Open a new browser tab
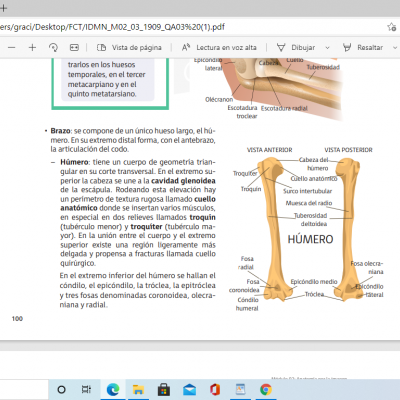Viewport: 400px width, 400px height. (x=3, y=8)
